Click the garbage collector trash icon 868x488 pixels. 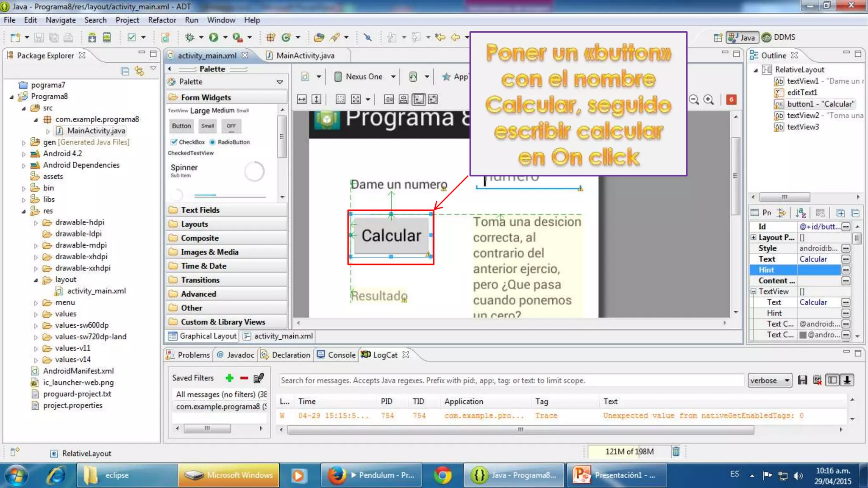coord(676,452)
